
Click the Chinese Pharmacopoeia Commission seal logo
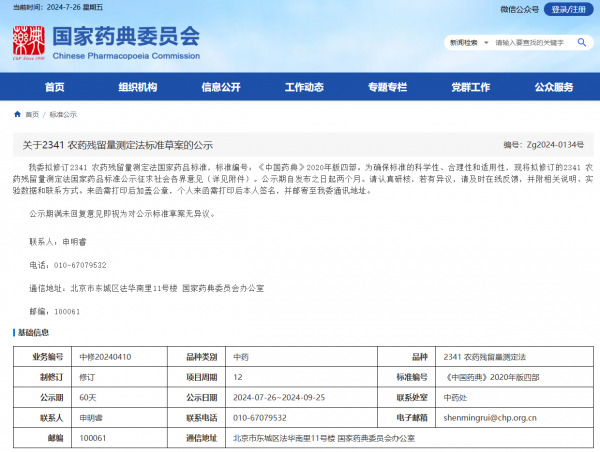pos(27,42)
